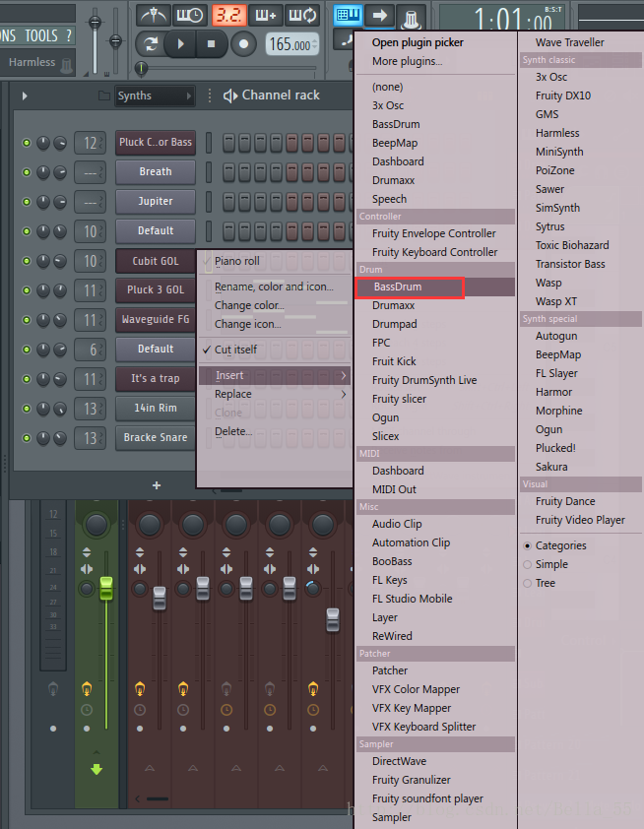Click the green down arrow routing icon in mixer
The height and width of the screenshot is (829, 644).
pos(97,769)
